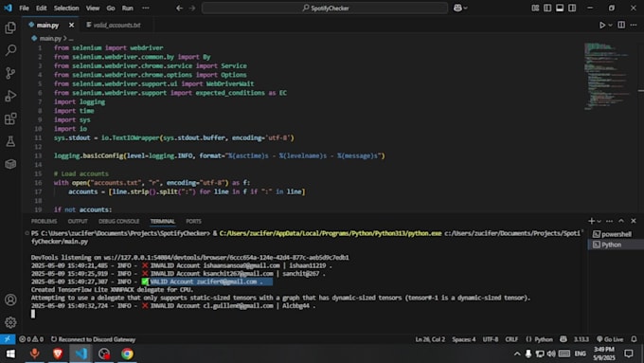The height and width of the screenshot is (363, 644).
Task: Open the new terminal launch profile dropdown
Action: coord(599,221)
